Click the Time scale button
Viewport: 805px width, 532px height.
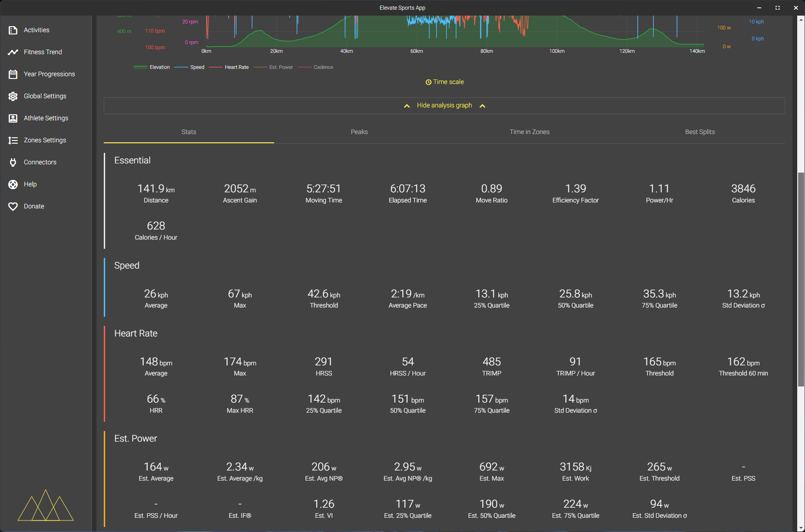tap(444, 82)
